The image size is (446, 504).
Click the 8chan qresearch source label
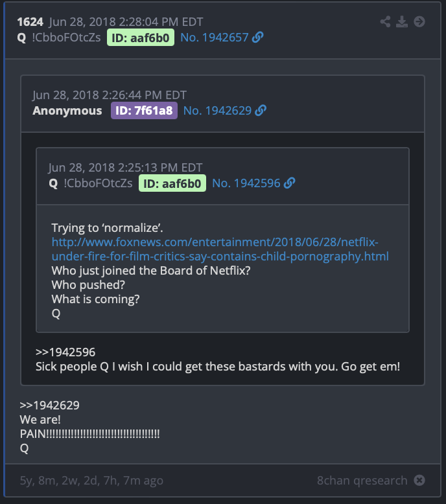point(362,481)
